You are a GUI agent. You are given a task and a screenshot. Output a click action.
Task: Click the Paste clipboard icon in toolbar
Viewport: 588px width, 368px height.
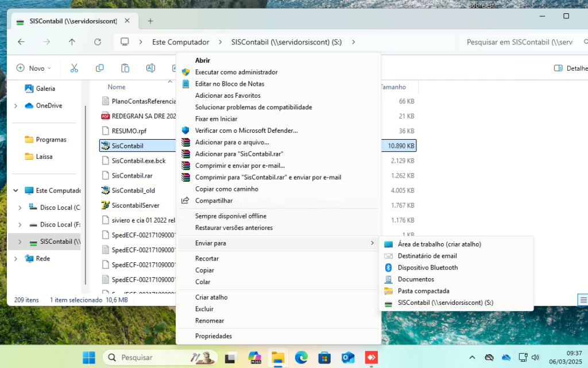[x=125, y=68]
